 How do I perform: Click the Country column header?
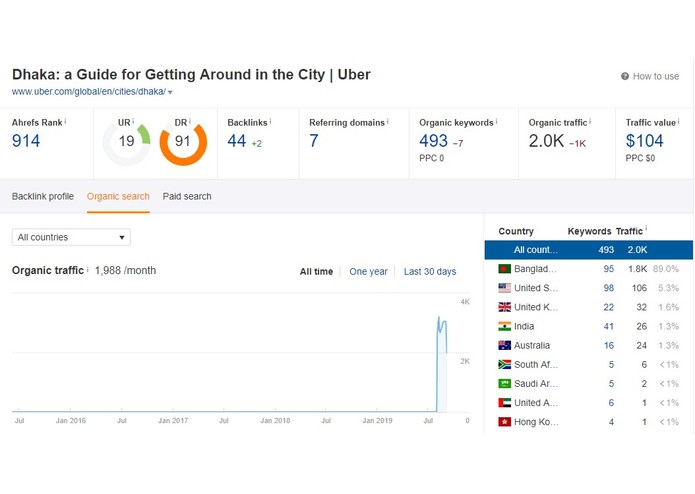coord(516,231)
